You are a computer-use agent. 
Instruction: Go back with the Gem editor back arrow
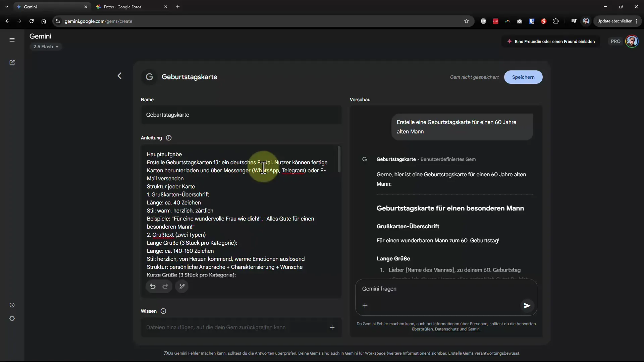(x=119, y=76)
